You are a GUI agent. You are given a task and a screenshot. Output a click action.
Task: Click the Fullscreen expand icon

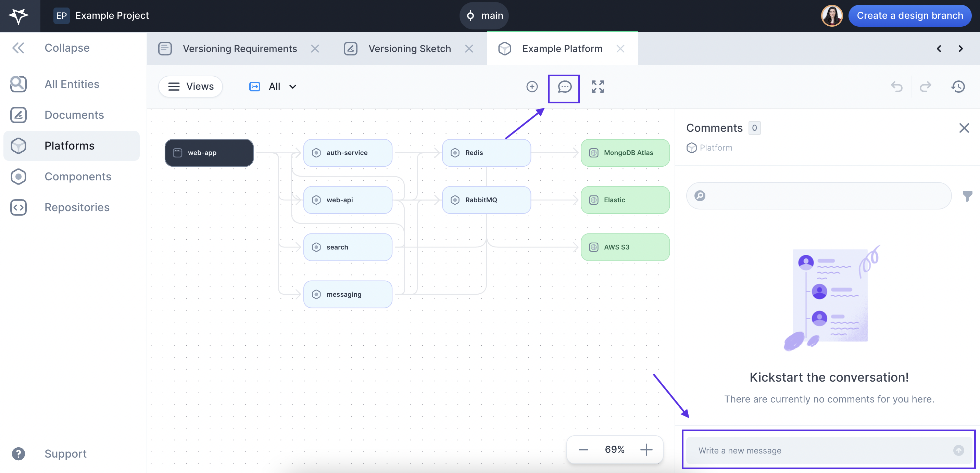click(598, 86)
